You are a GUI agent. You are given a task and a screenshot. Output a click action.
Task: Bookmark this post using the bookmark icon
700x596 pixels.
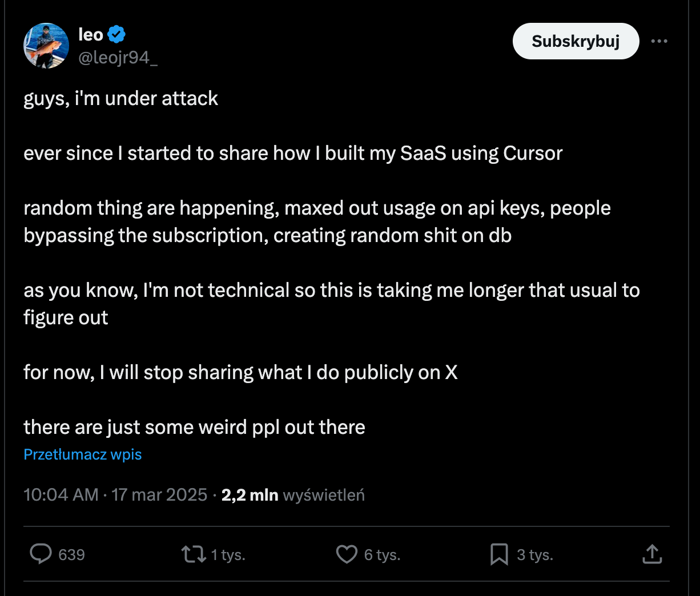(x=499, y=554)
